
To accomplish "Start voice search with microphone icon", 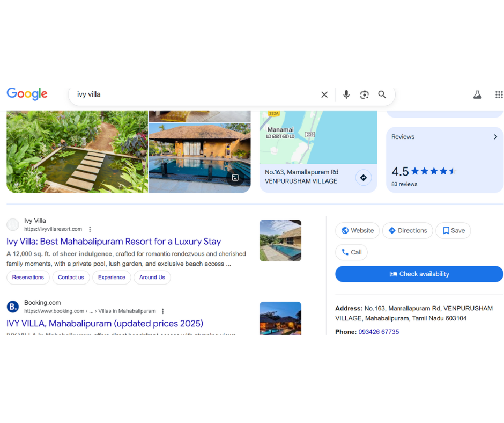I will (x=346, y=94).
